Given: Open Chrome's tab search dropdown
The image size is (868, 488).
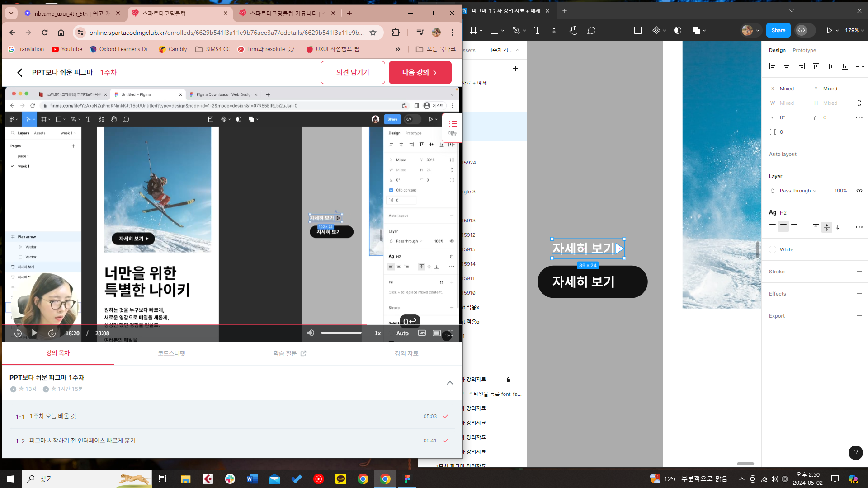Looking at the screenshot, I should click(x=11, y=13).
